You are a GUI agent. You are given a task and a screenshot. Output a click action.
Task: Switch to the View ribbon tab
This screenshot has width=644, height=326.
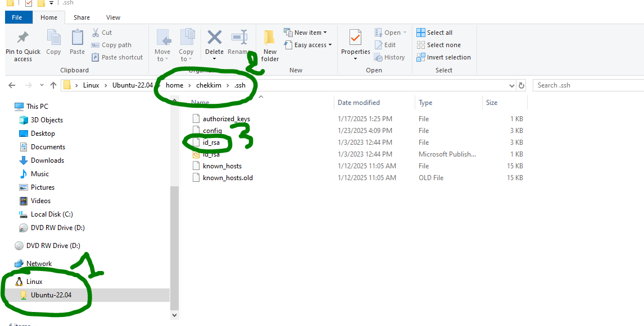click(113, 17)
